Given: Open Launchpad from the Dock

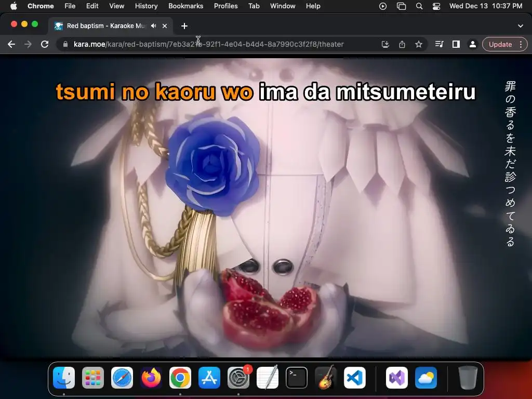Looking at the screenshot, I should pyautogui.click(x=93, y=378).
